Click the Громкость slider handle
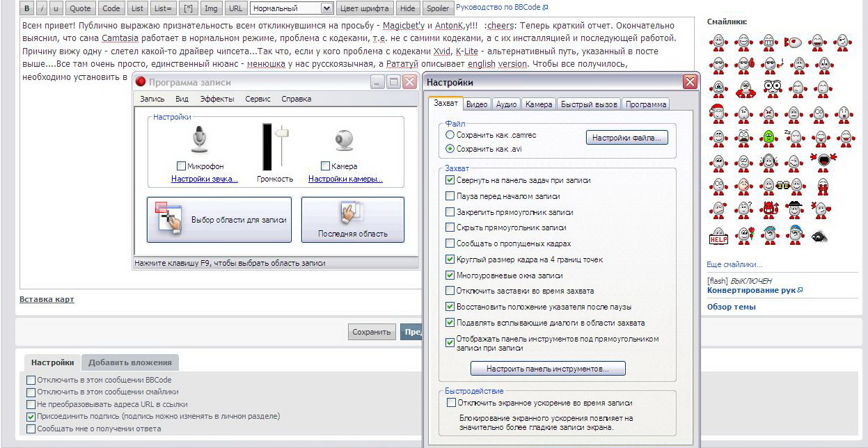 click(x=281, y=132)
